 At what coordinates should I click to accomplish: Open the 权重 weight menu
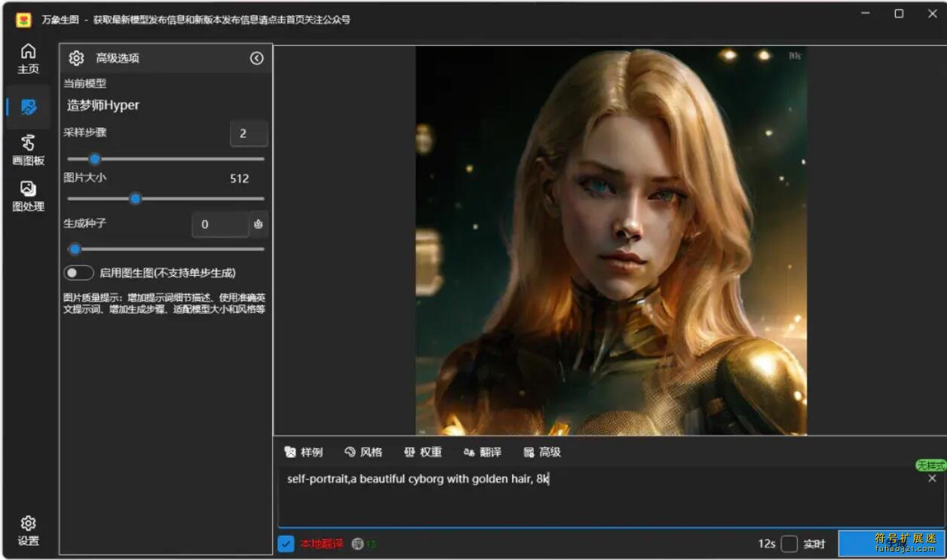[x=423, y=452]
